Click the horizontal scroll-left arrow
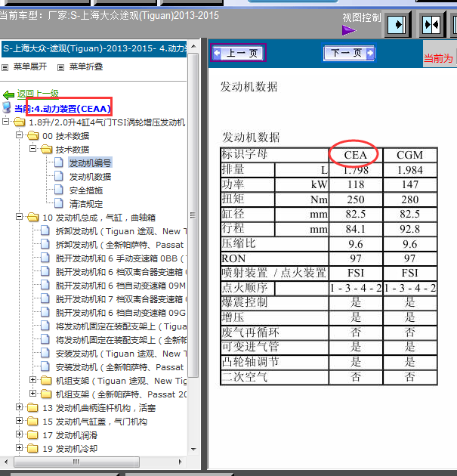457x476 pixels. (6, 462)
